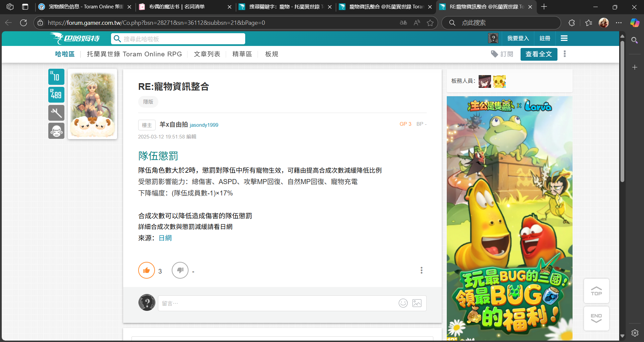Image resolution: width=644 pixels, height=342 pixels.
Task: Click the Edge sidebar search icon
Action: pos(635,41)
